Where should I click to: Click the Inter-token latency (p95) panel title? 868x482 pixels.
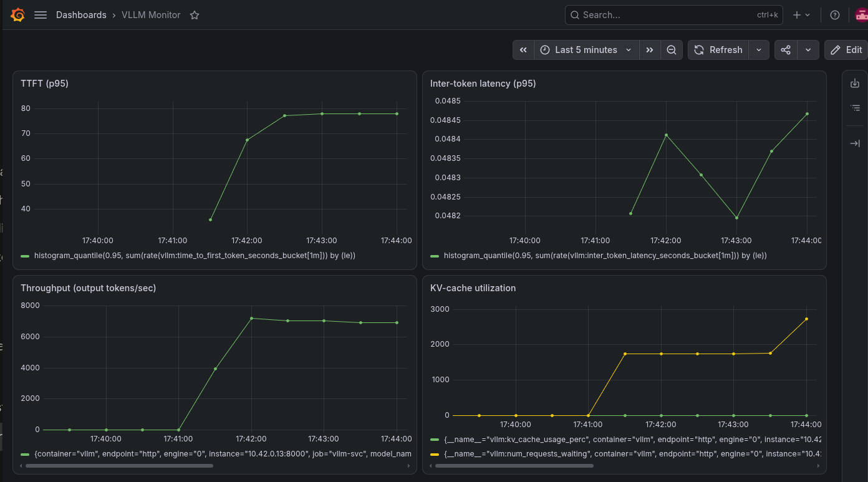click(x=483, y=84)
